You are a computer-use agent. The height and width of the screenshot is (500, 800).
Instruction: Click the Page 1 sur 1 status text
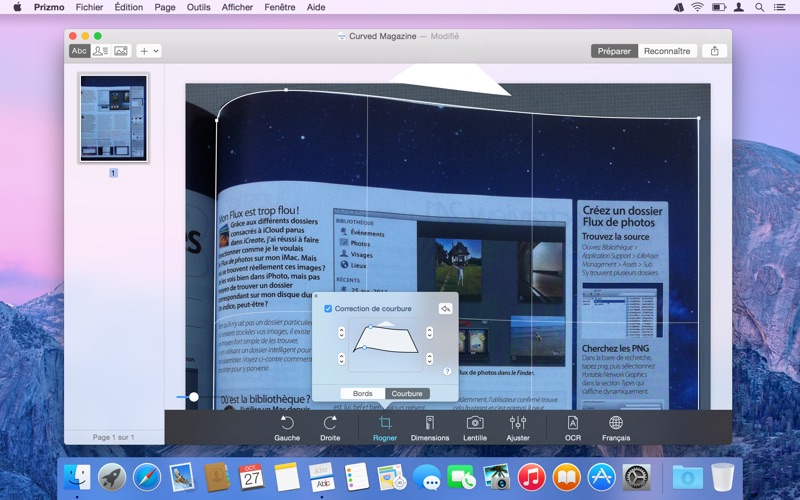(x=113, y=437)
